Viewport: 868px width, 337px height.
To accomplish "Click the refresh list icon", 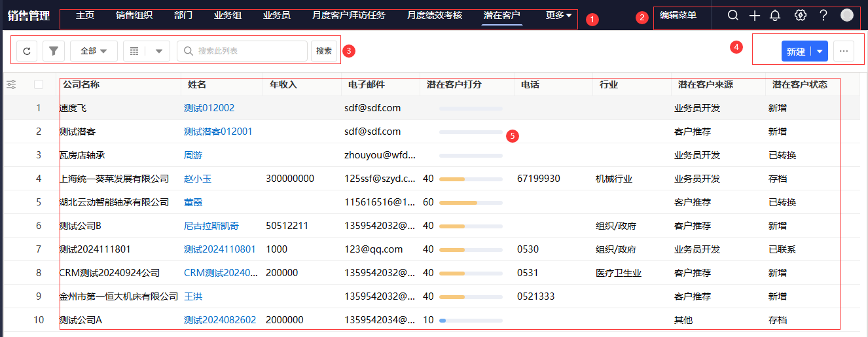I will [x=26, y=51].
